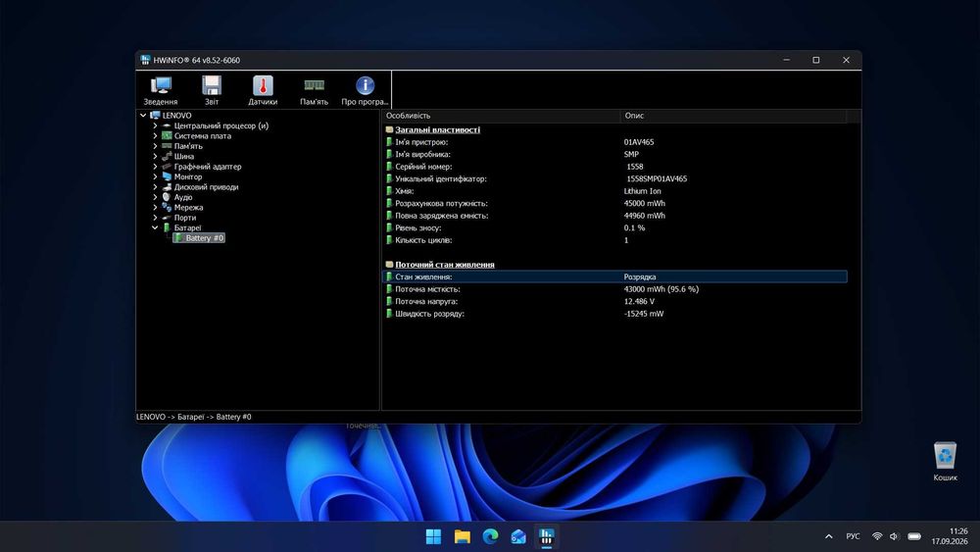Select Монітор tree item
This screenshot has height=552, width=980.
182,176
